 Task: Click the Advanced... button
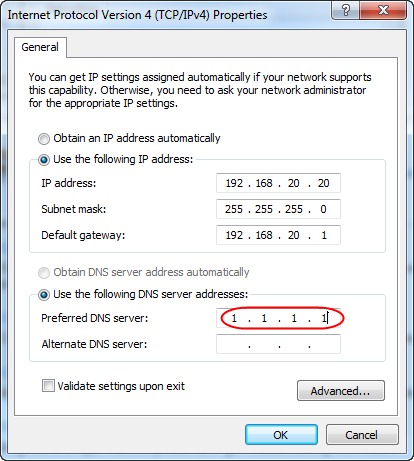click(341, 390)
